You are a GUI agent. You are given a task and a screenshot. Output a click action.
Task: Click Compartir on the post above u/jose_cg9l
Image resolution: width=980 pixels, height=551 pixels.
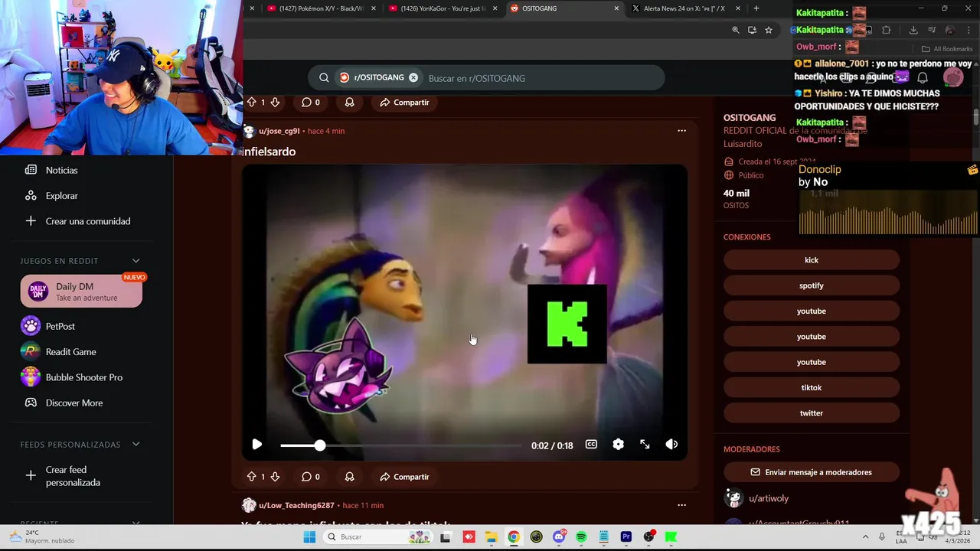[x=404, y=103]
